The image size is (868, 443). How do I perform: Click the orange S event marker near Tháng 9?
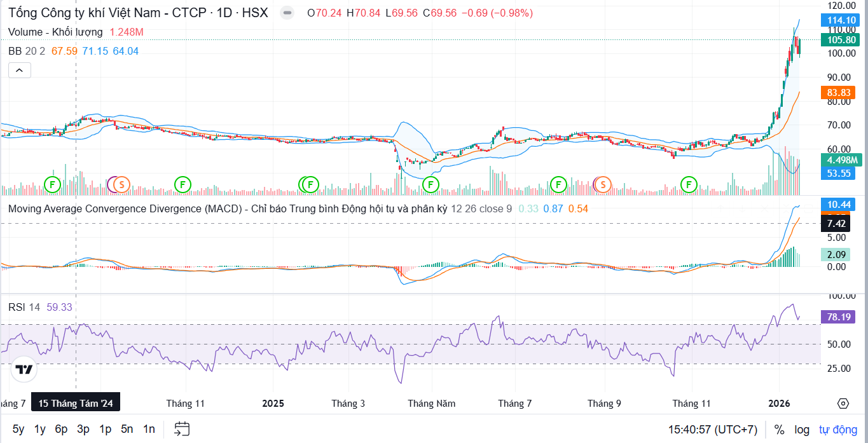(x=603, y=185)
